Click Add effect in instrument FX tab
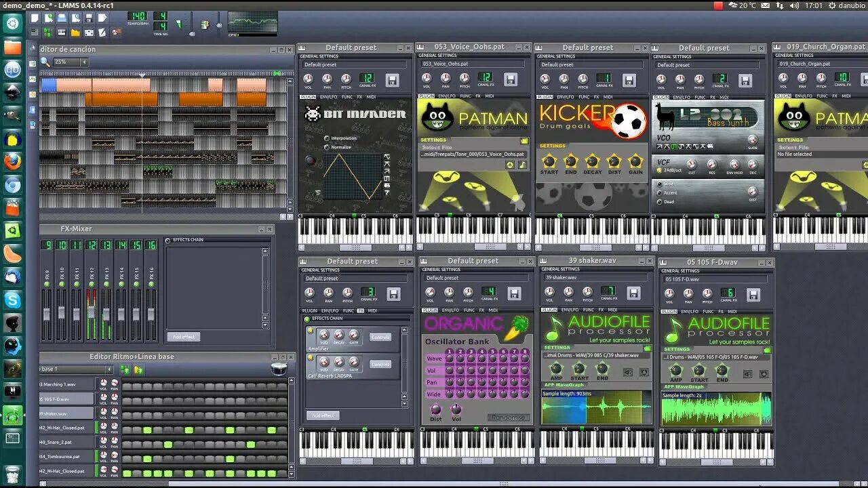Image resolution: width=868 pixels, height=488 pixels. (x=323, y=415)
